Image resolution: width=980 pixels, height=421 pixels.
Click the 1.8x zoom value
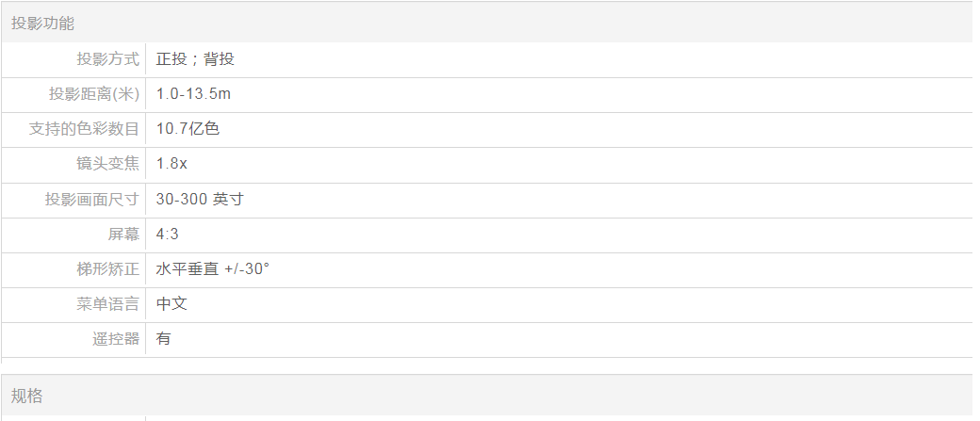171,164
